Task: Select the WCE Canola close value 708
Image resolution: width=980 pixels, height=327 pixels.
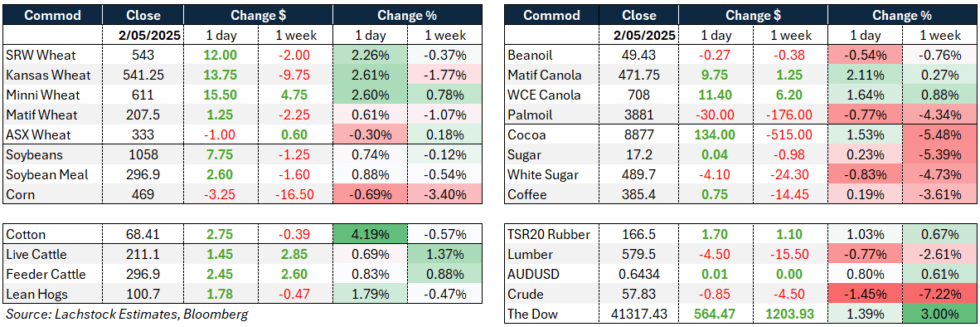Action: 643,95
